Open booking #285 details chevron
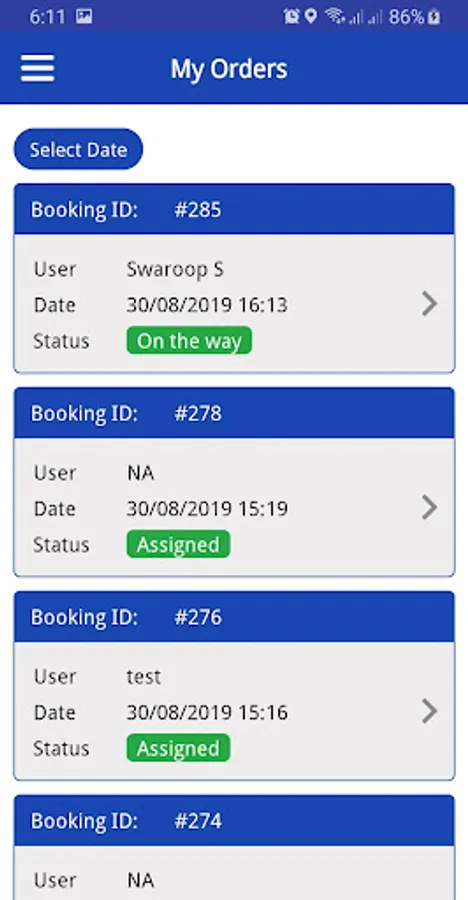 pos(430,304)
